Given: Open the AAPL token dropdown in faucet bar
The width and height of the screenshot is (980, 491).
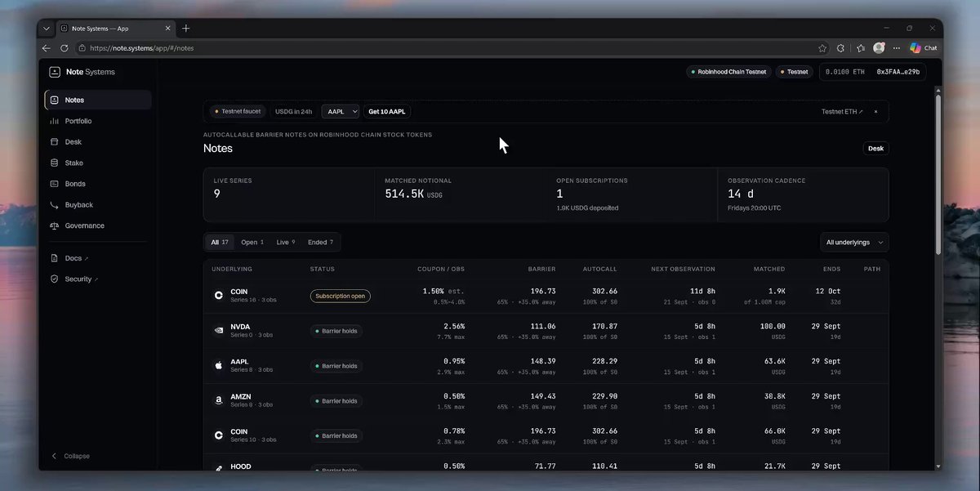Looking at the screenshot, I should [340, 111].
